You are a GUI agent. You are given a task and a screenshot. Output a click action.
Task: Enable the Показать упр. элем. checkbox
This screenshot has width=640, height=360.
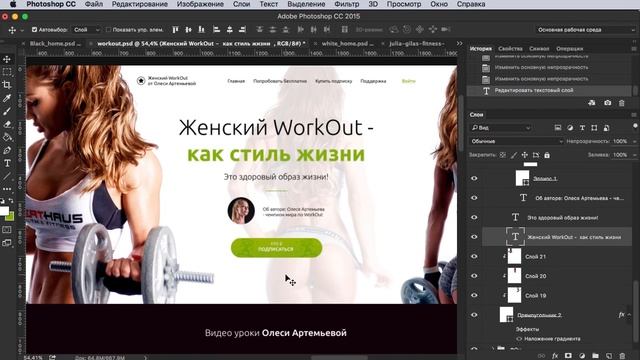tap(108, 29)
